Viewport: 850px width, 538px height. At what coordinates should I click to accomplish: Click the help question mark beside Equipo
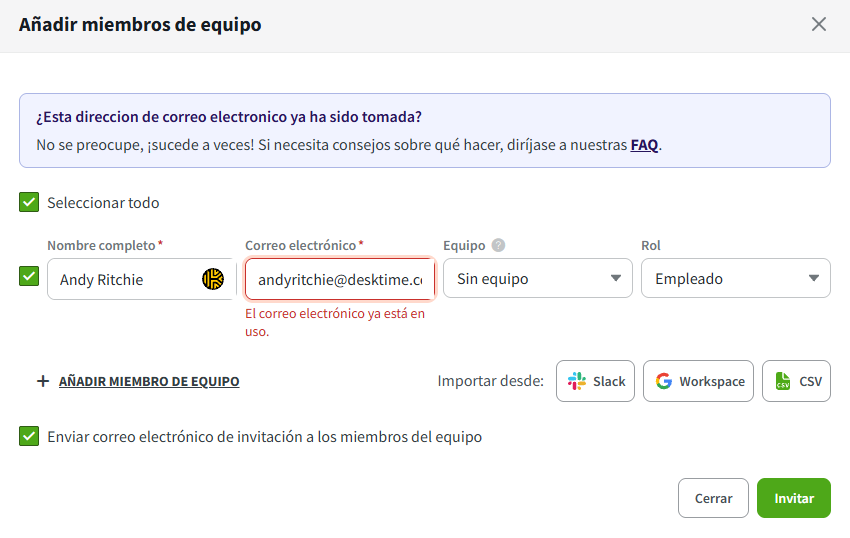point(498,245)
